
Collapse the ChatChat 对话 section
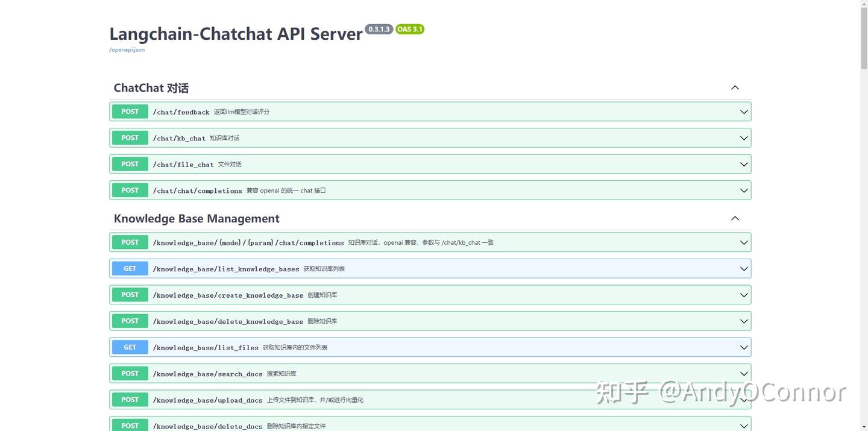pyautogui.click(x=735, y=88)
